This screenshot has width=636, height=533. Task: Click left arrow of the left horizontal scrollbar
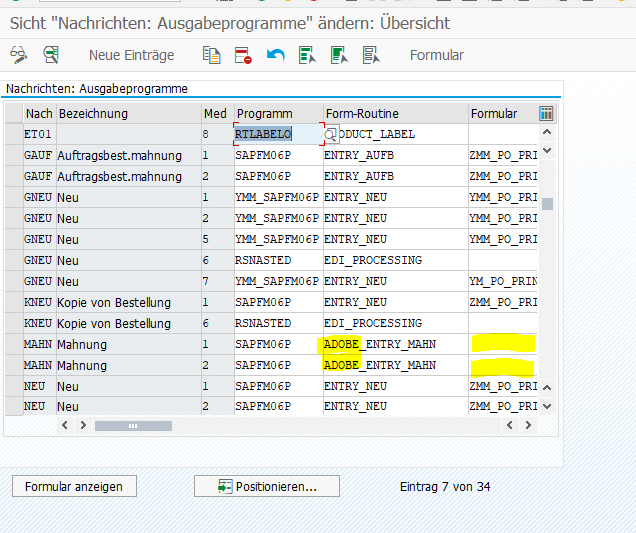tap(64, 425)
